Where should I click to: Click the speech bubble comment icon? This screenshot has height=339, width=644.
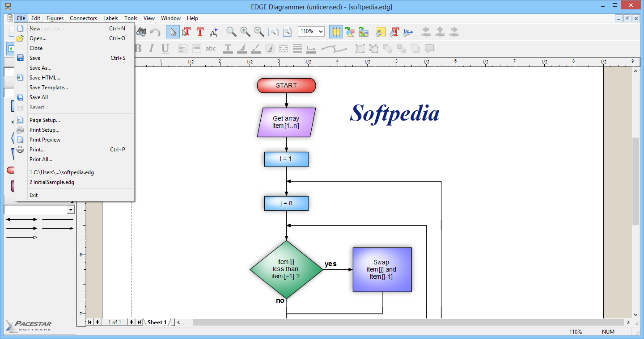pyautogui.click(x=429, y=48)
